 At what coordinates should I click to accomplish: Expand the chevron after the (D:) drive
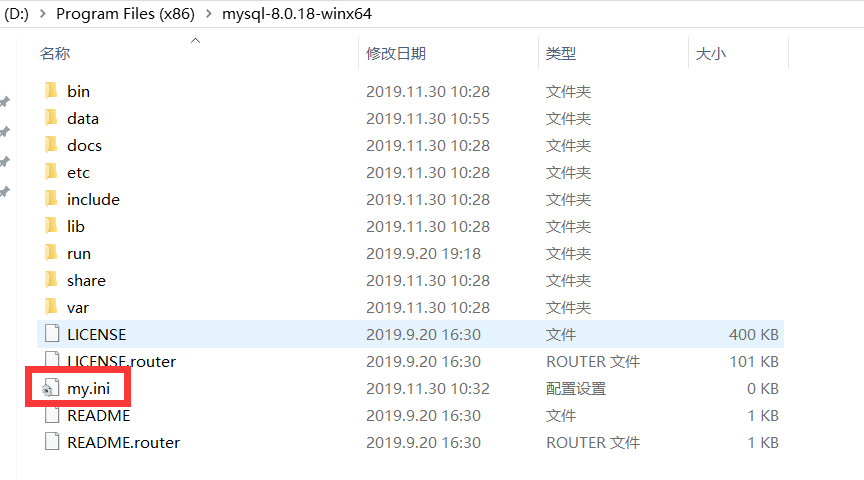coord(42,14)
